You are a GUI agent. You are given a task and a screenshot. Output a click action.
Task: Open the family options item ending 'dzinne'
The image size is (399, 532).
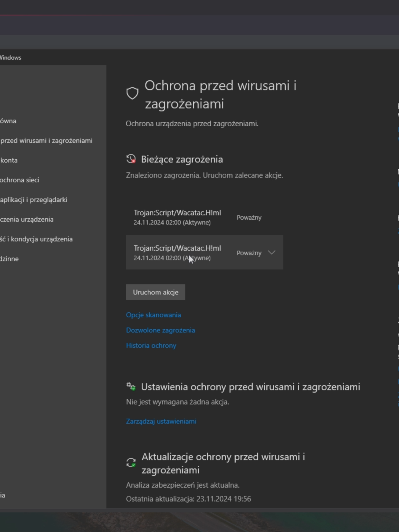point(9,259)
